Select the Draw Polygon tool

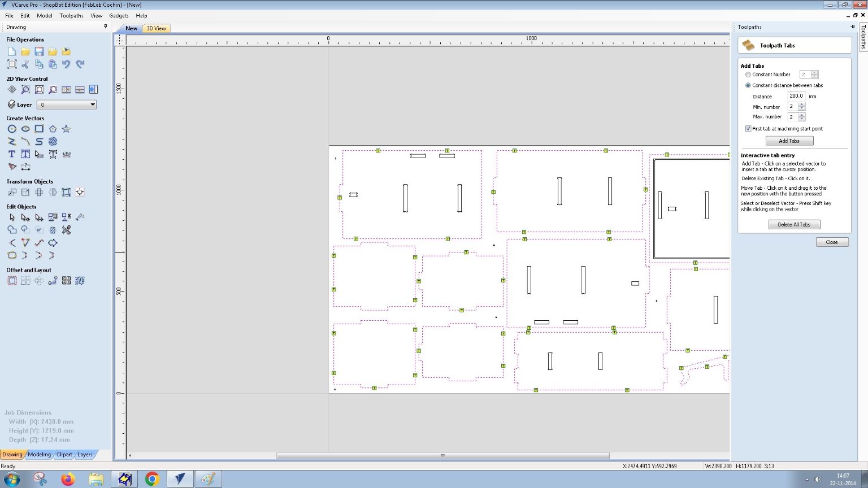pos(53,129)
